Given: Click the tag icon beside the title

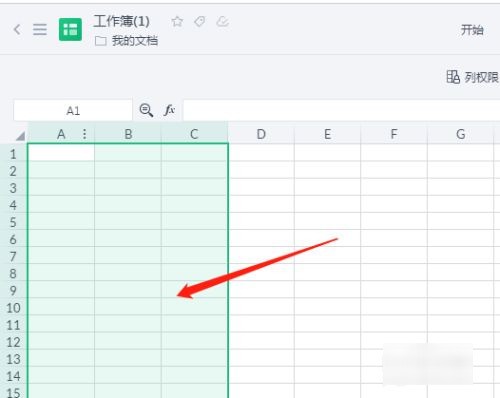Looking at the screenshot, I should click(x=199, y=22).
